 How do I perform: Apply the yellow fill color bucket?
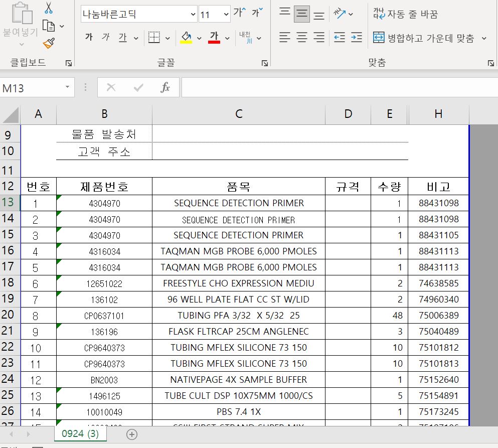click(186, 38)
